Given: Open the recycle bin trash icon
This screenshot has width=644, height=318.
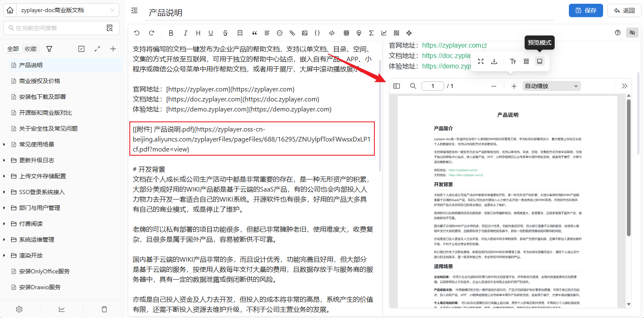Looking at the screenshot, I should click(104, 309).
